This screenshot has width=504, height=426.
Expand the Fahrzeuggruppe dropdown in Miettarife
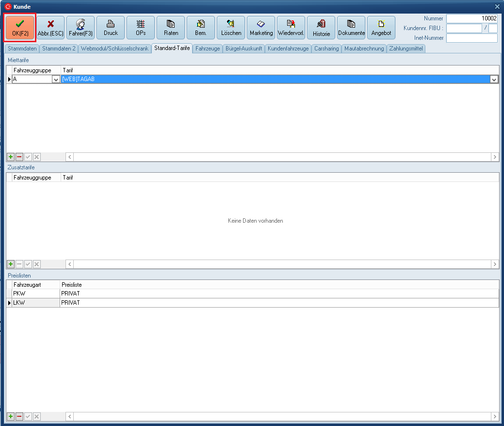tap(56, 80)
